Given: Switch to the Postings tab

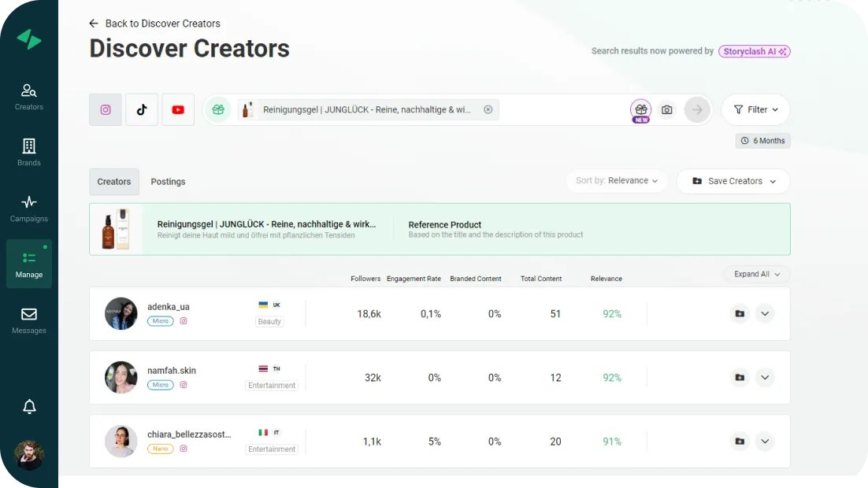Looking at the screenshot, I should [168, 182].
